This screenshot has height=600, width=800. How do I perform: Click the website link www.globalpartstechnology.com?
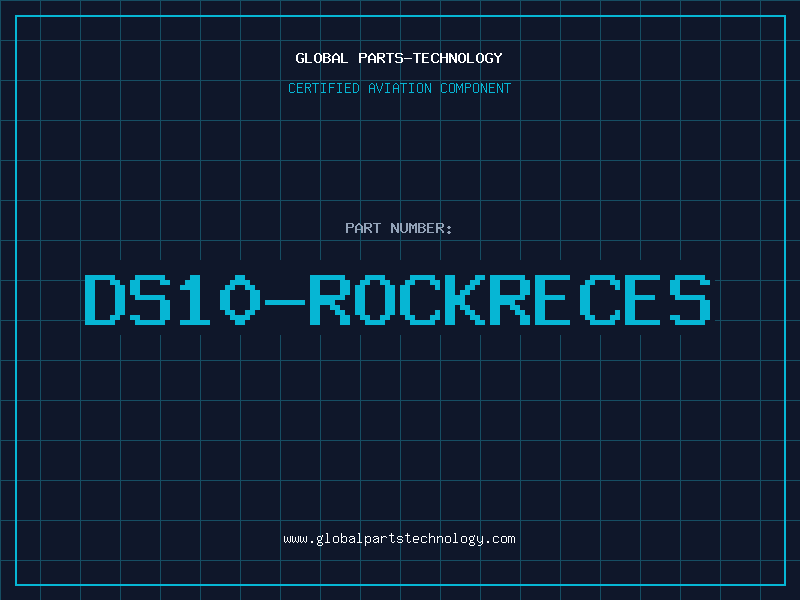[x=399, y=539]
